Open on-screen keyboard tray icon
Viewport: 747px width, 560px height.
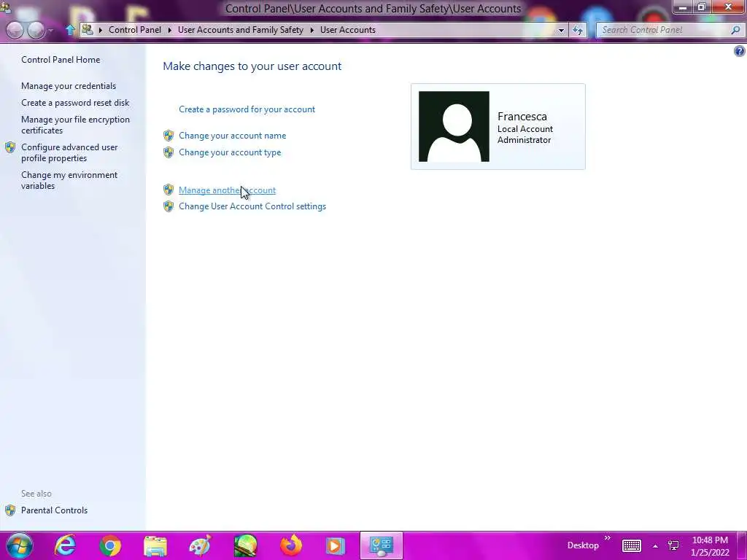(x=631, y=545)
